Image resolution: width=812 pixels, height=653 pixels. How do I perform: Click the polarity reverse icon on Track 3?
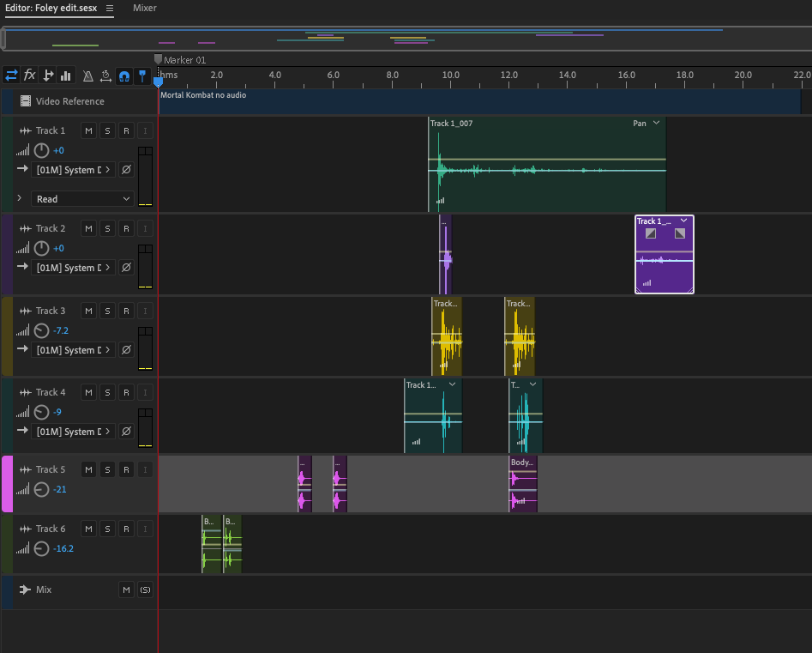[x=126, y=350]
